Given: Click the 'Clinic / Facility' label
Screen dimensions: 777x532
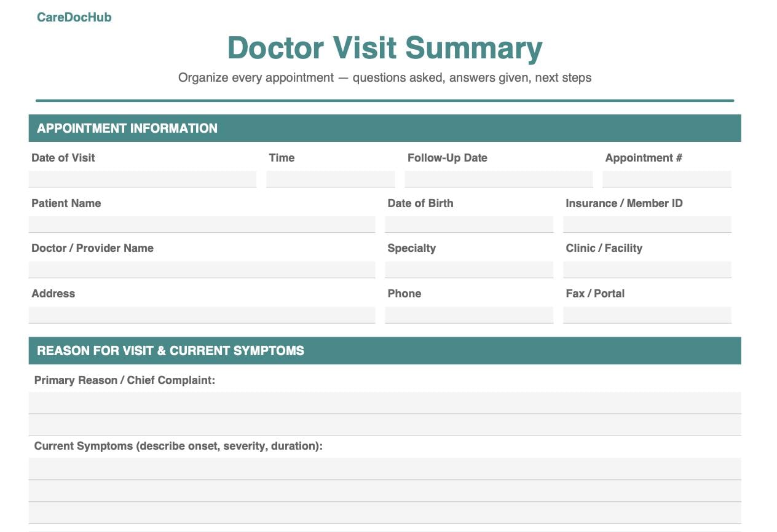Looking at the screenshot, I should 604,248.
